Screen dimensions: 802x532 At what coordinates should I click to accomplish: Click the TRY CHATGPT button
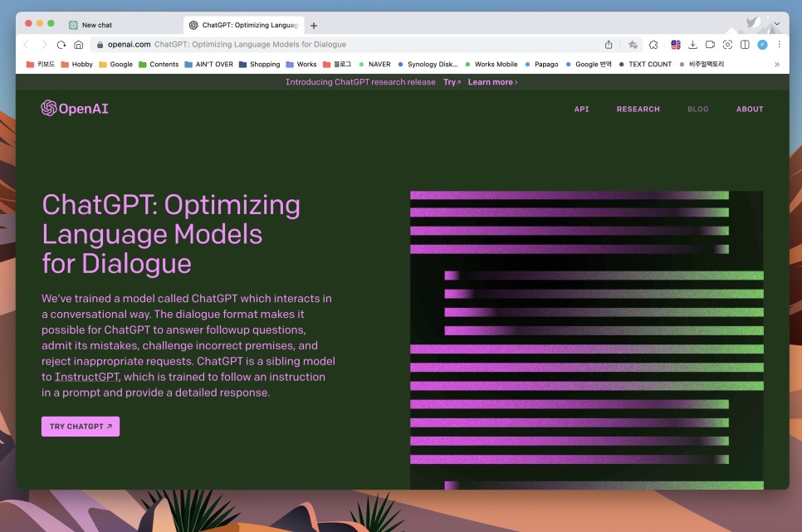[x=81, y=426]
